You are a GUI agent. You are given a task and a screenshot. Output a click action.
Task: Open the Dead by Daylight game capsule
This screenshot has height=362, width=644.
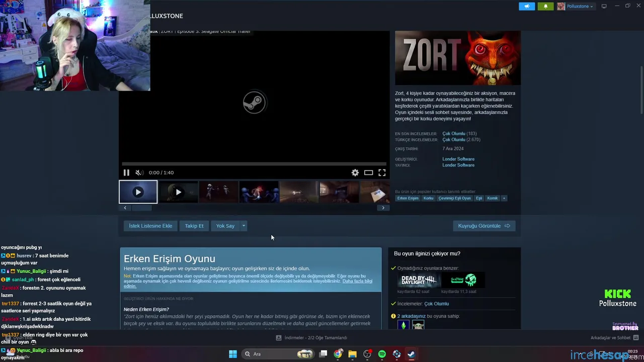tap(419, 280)
